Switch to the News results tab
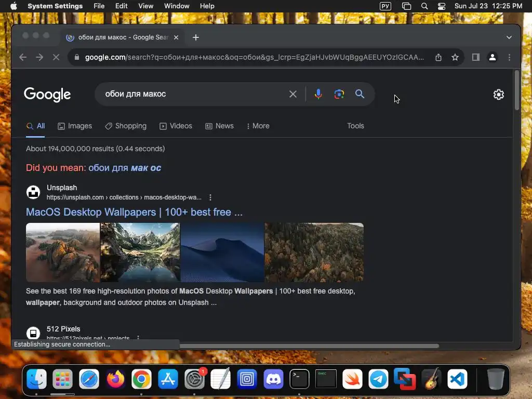Image resolution: width=532 pixels, height=399 pixels. (x=220, y=126)
